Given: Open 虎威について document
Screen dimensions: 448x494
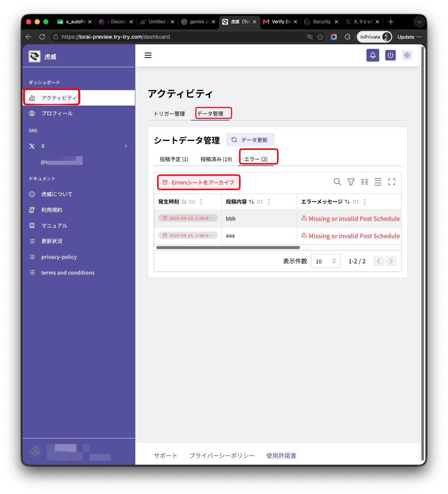Looking at the screenshot, I should pyautogui.click(x=79, y=194).
